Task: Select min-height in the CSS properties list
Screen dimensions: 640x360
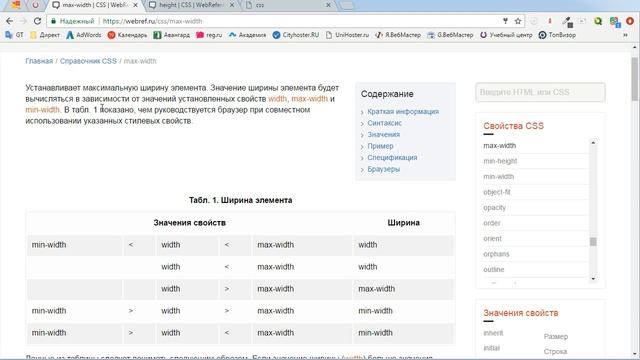Action: coord(500,161)
